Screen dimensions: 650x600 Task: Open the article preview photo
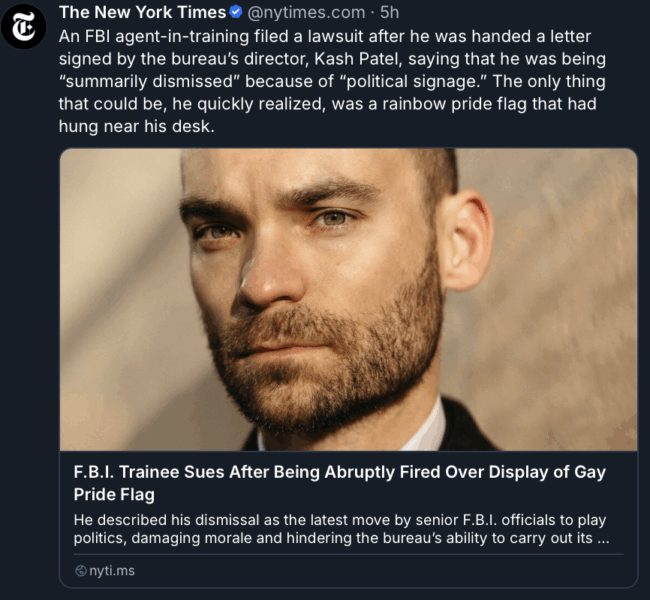[348, 299]
